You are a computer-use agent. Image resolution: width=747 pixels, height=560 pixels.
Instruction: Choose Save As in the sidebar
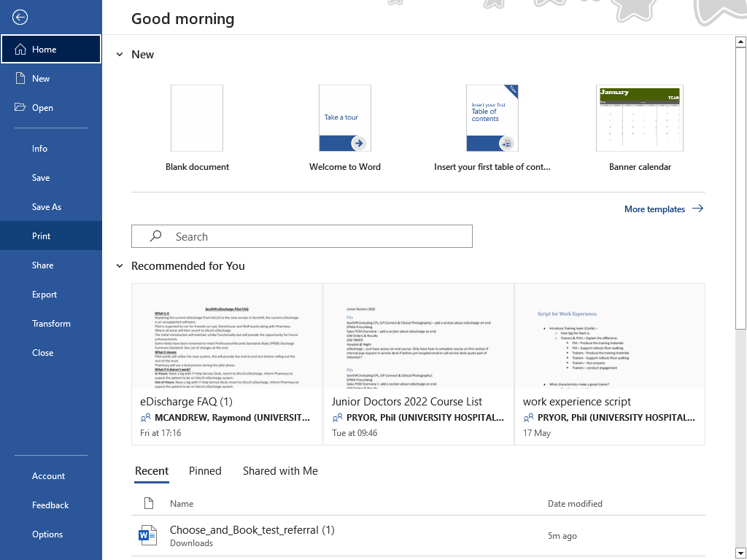tap(51, 206)
